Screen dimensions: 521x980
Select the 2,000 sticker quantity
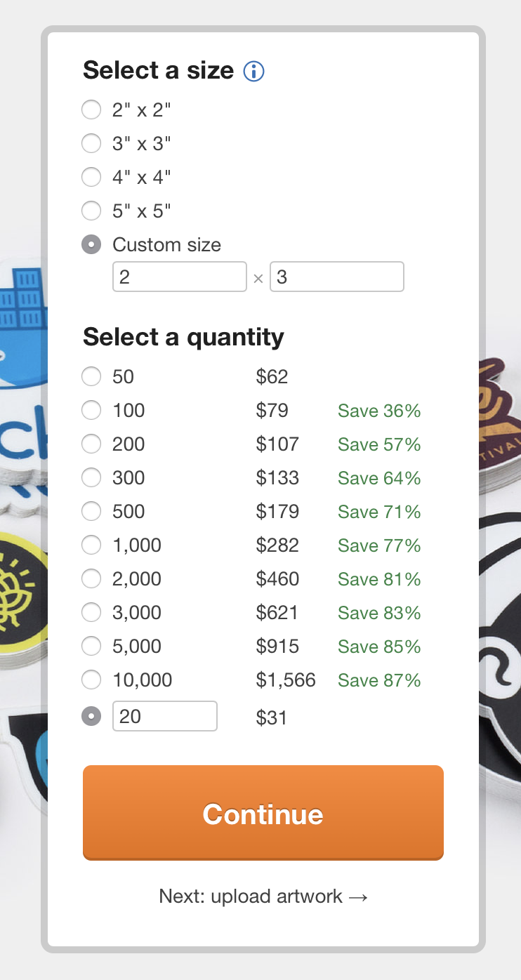pos(91,578)
